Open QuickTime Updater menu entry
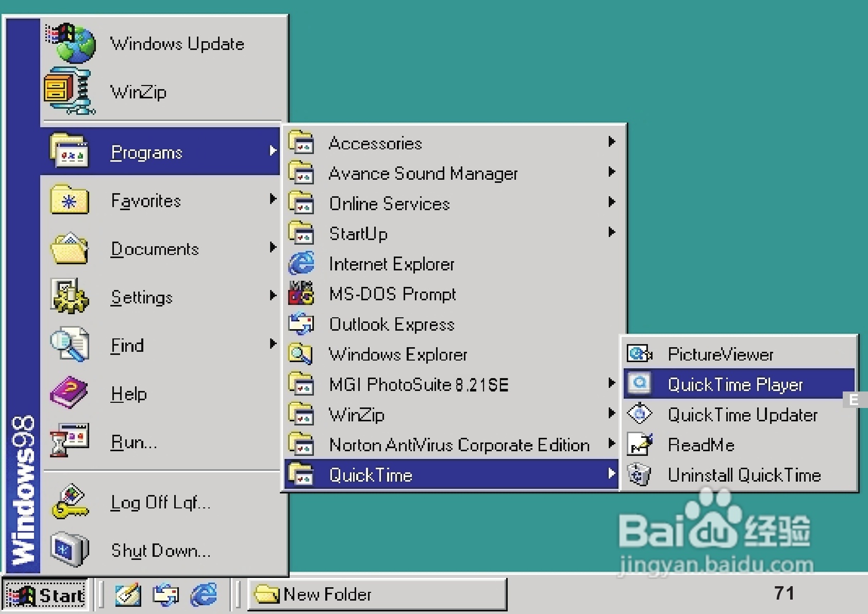This screenshot has width=868, height=614. pyautogui.click(x=739, y=414)
